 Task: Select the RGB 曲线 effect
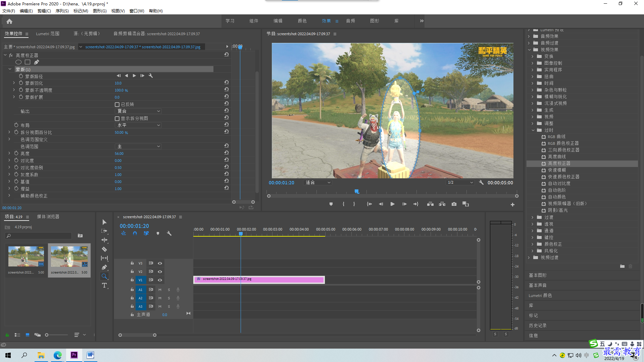556,136
